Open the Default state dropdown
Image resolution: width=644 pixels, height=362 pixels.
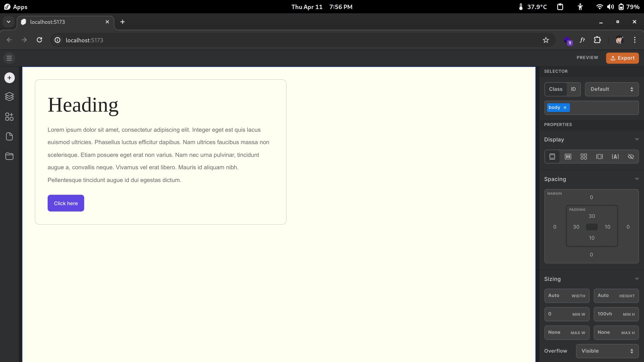(x=611, y=89)
